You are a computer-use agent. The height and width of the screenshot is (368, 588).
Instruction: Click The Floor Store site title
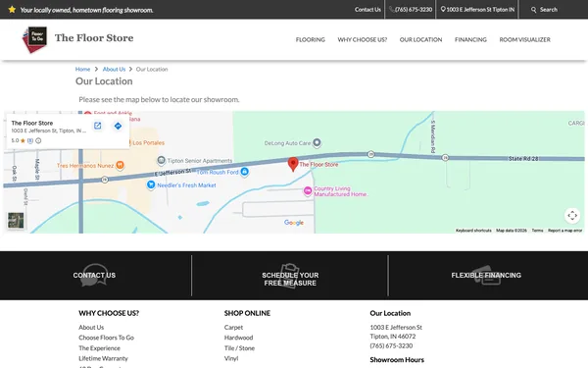coord(94,38)
